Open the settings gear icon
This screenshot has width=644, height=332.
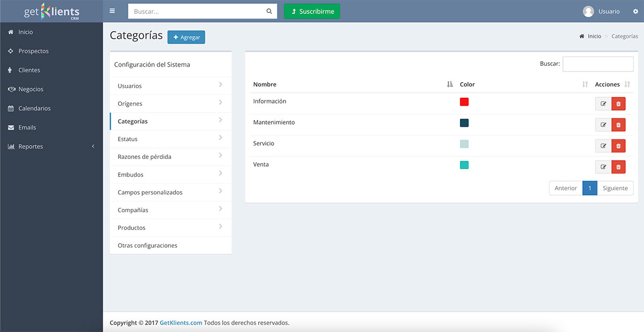click(x=635, y=11)
